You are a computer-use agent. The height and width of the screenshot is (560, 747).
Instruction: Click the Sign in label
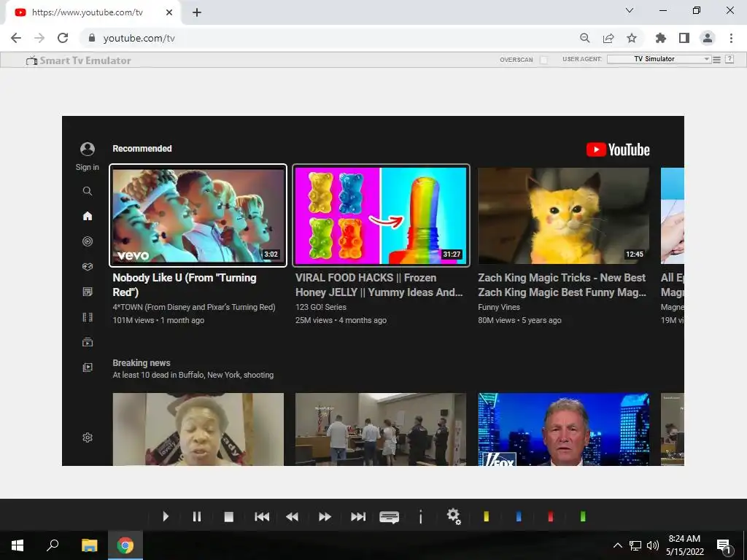pyautogui.click(x=88, y=167)
